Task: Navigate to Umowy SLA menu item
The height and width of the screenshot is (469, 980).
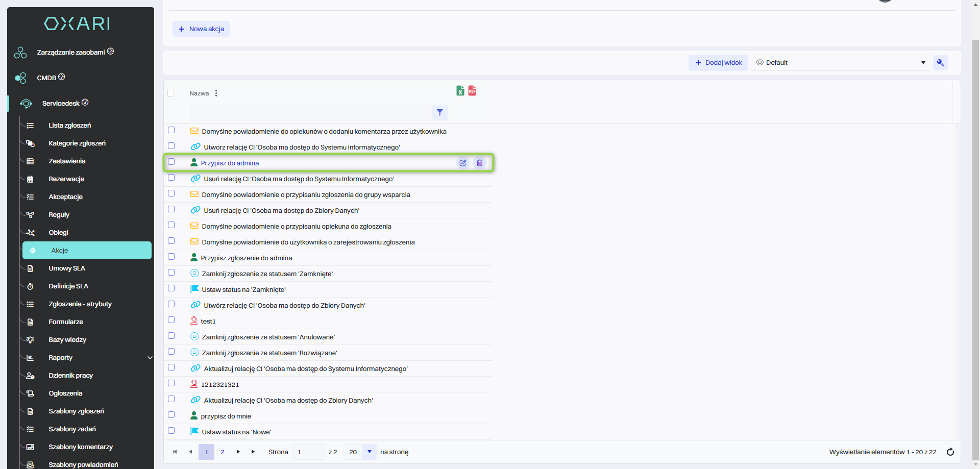Action: (67, 268)
